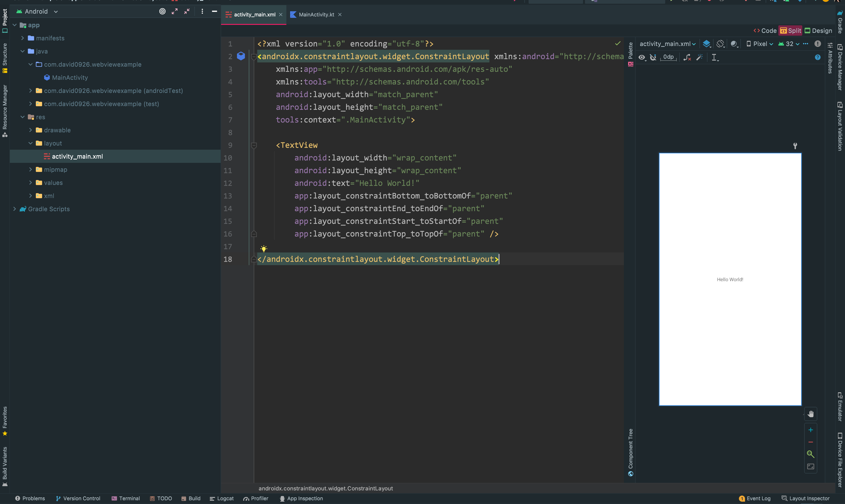Open API level 32 dropdown
This screenshot has width=845, height=504.
tap(789, 44)
